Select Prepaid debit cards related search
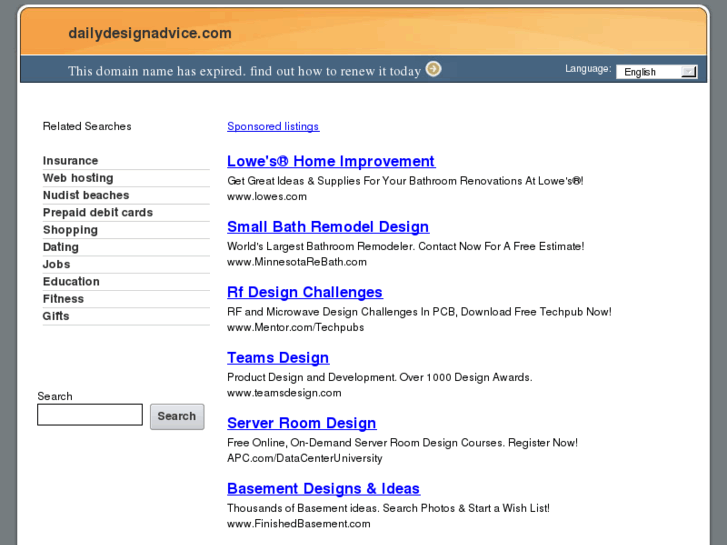Screen dimensions: 727x545 (98, 212)
